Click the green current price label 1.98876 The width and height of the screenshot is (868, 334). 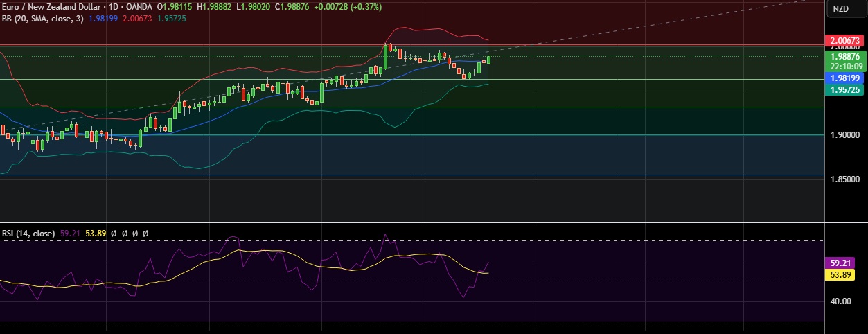(844, 56)
